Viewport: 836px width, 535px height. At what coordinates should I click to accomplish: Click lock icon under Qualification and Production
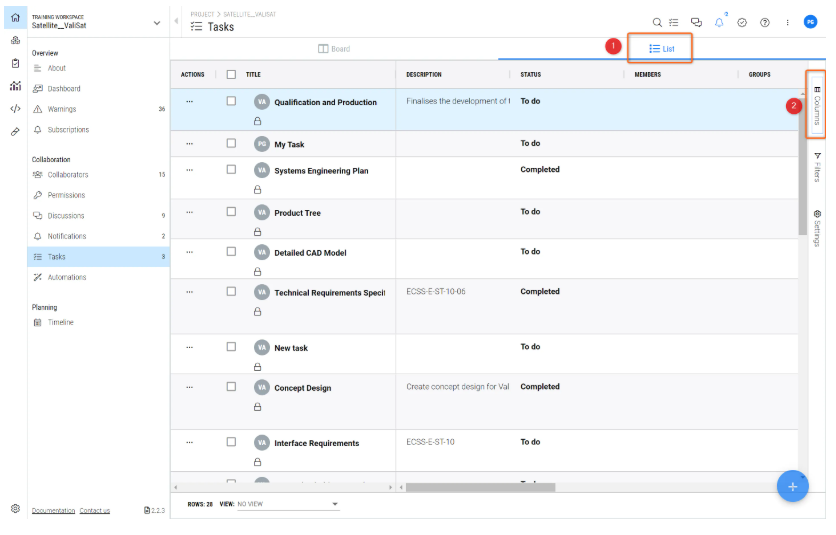(x=258, y=121)
